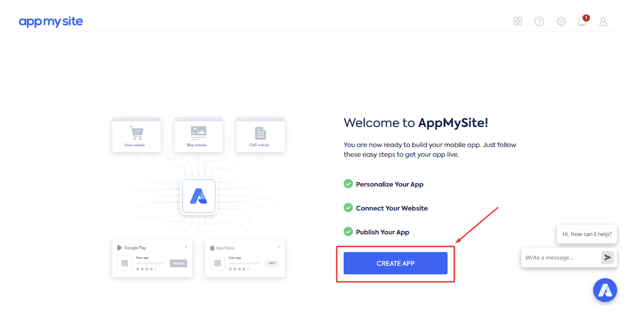644x320 pixels.
Task: Click the Publish Your App checkmark
Action: pyautogui.click(x=348, y=231)
